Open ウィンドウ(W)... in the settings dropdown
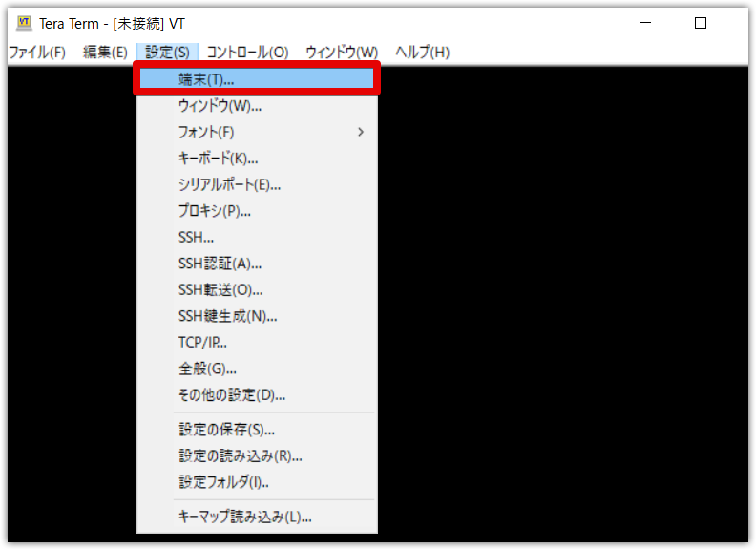 [257, 106]
